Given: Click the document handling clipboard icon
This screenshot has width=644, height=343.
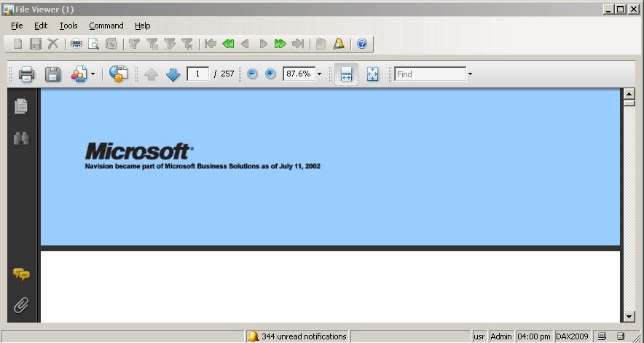Looking at the screenshot, I should pyautogui.click(x=321, y=44).
